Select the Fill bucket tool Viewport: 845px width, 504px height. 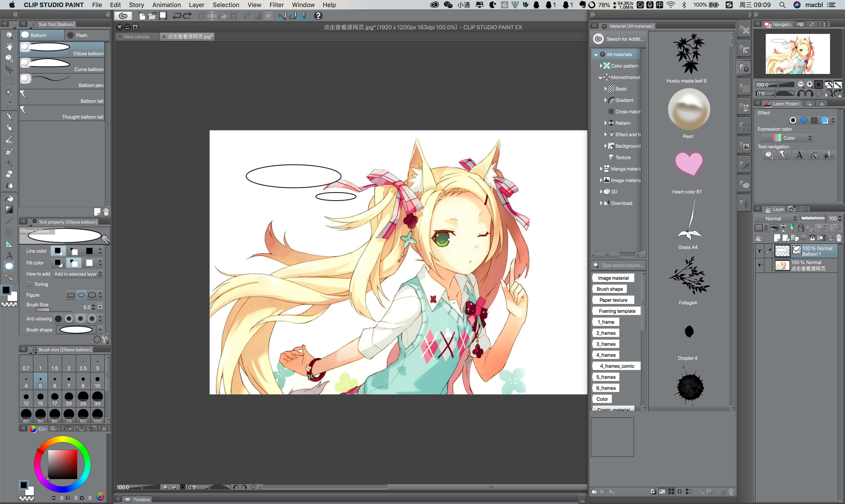coord(9,198)
